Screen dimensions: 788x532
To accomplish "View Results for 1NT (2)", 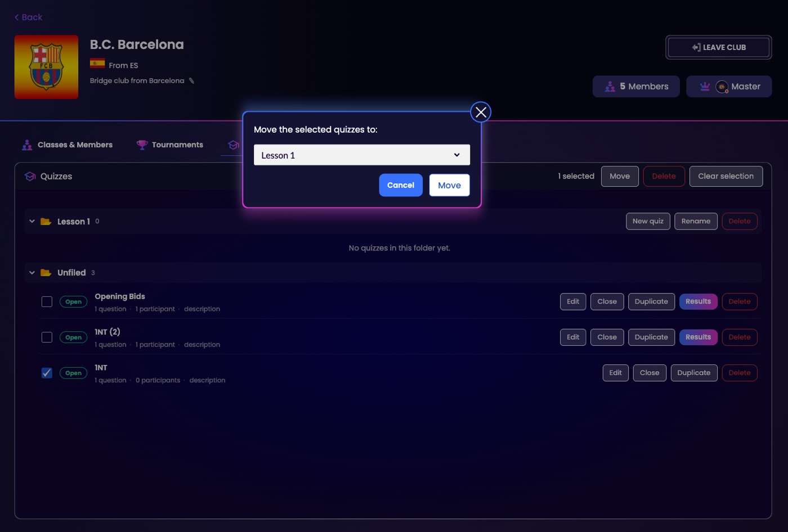I will (699, 337).
